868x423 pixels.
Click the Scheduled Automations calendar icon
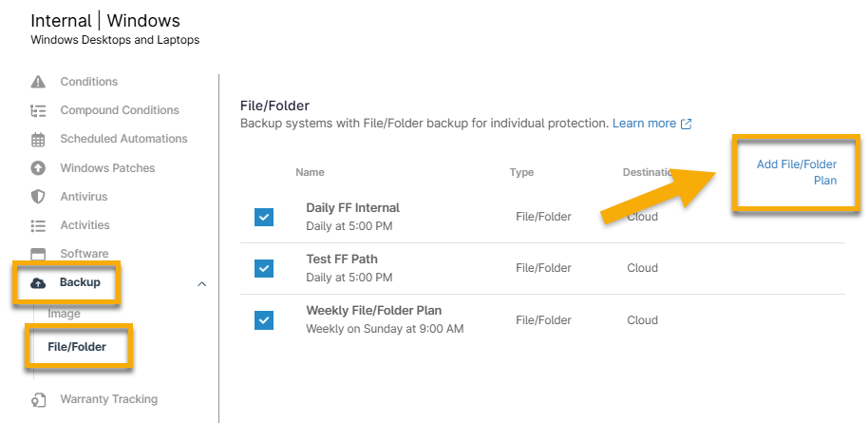(x=38, y=140)
